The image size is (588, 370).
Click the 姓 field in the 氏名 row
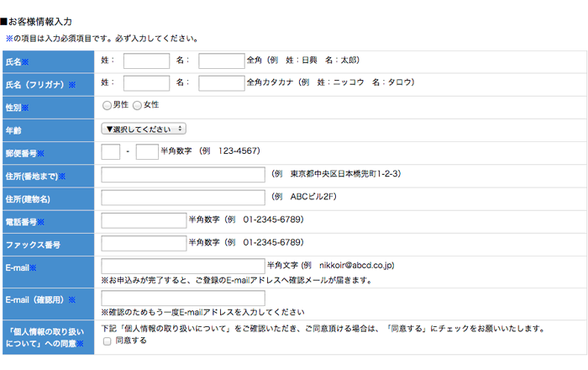[x=146, y=61]
